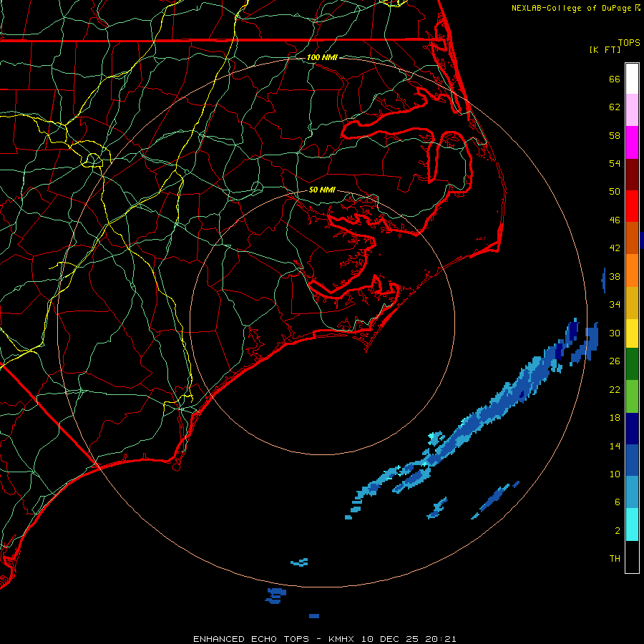The width and height of the screenshot is (644, 644).
Task: Click the '22' legend value
Action: (615, 390)
